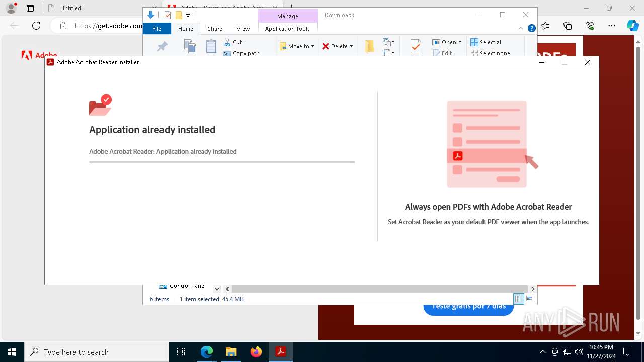Click Select none in Explorer ribbon
This screenshot has height=362, width=644.
tap(490, 53)
